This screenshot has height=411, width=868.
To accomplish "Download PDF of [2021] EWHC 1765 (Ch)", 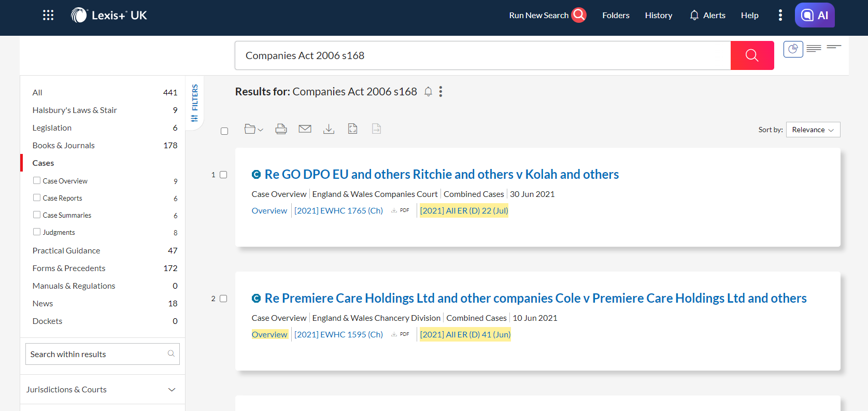I will (401, 210).
